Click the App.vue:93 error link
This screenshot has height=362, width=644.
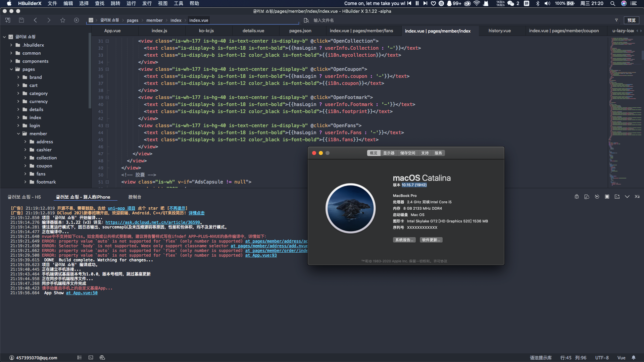pos(261,255)
